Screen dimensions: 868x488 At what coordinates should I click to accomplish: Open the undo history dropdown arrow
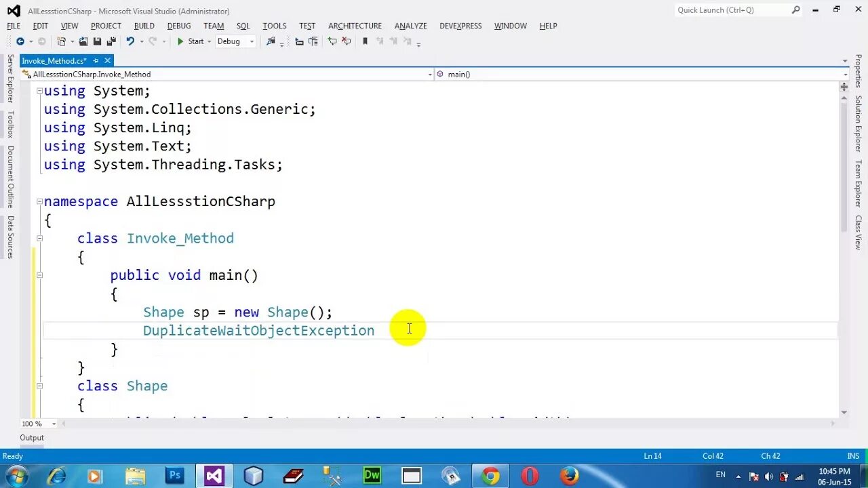[x=142, y=41]
